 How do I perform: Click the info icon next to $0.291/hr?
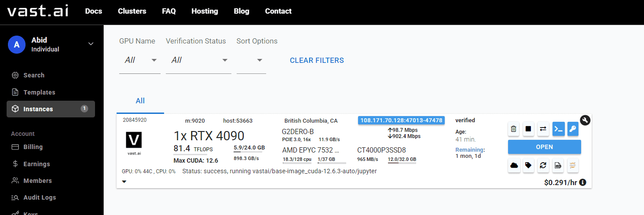coord(583,182)
